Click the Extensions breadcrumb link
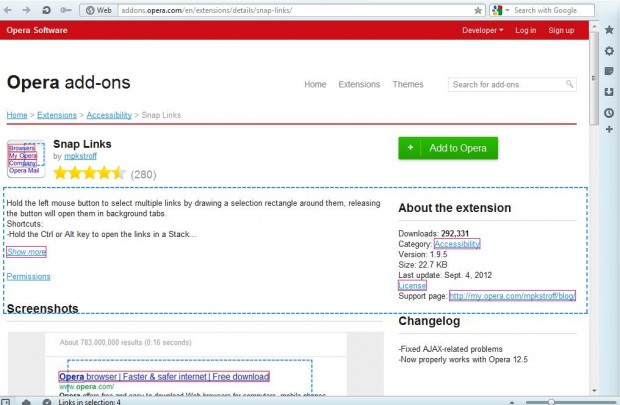This screenshot has width=620, height=405. (x=57, y=115)
